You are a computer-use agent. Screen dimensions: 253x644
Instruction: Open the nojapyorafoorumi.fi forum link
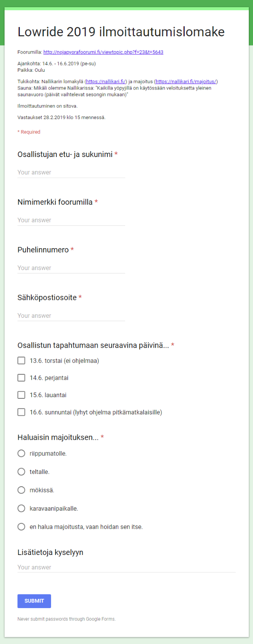(103, 52)
